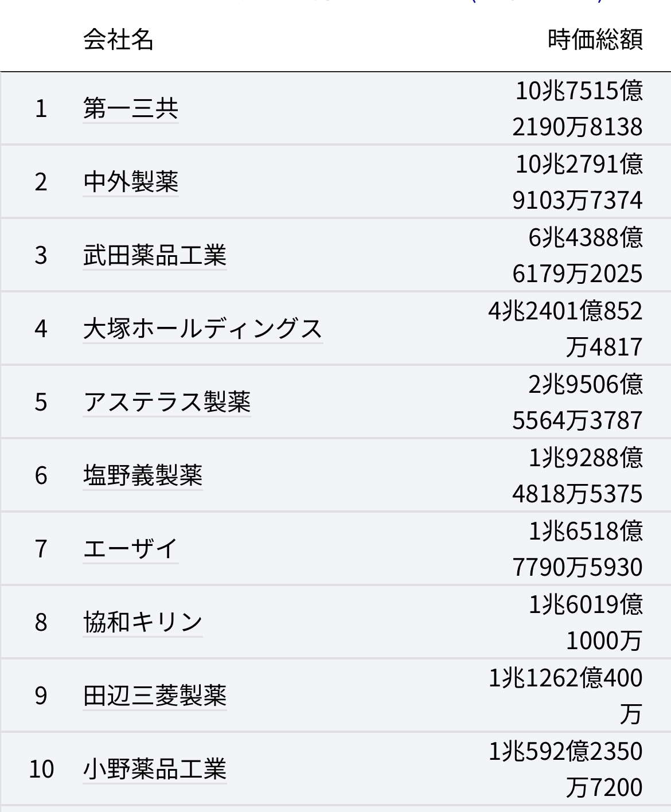Click rank number 10 in the list
This screenshot has height=812, width=671.
[x=41, y=769]
